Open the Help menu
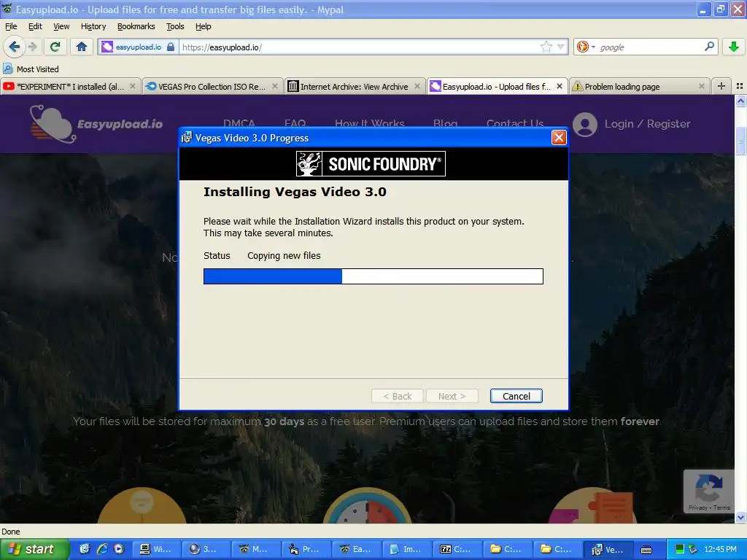This screenshot has height=560, width=747. click(x=204, y=26)
